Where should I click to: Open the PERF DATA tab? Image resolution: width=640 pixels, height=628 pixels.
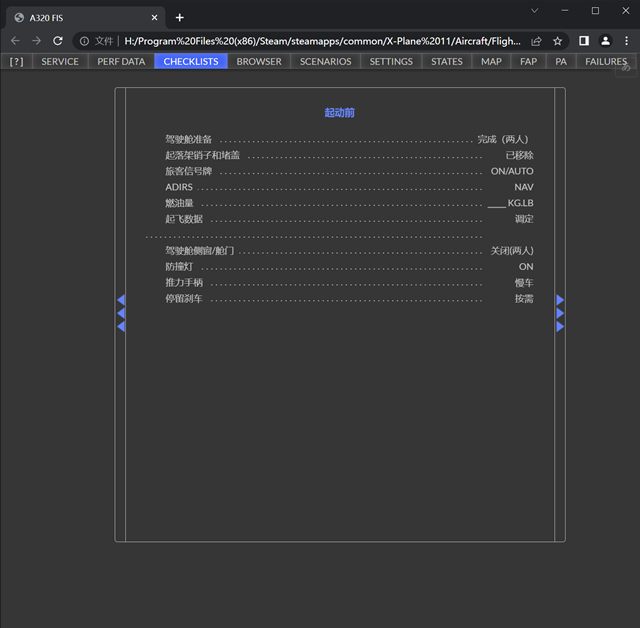(x=121, y=61)
